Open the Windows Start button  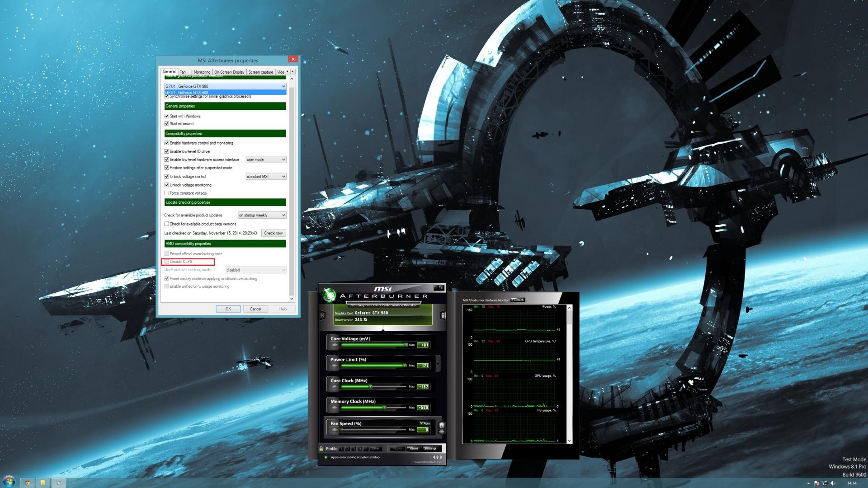[9, 482]
